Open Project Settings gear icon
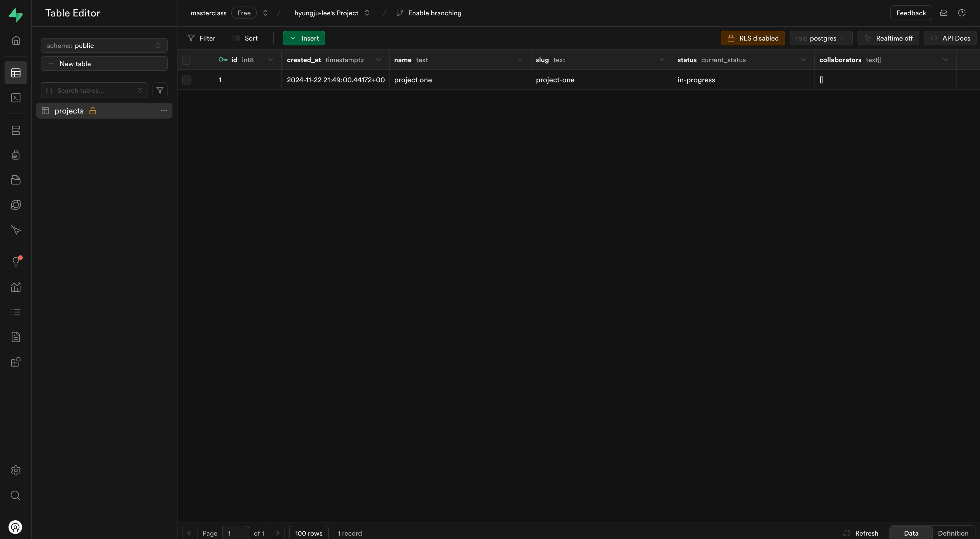980x539 pixels. tap(16, 470)
